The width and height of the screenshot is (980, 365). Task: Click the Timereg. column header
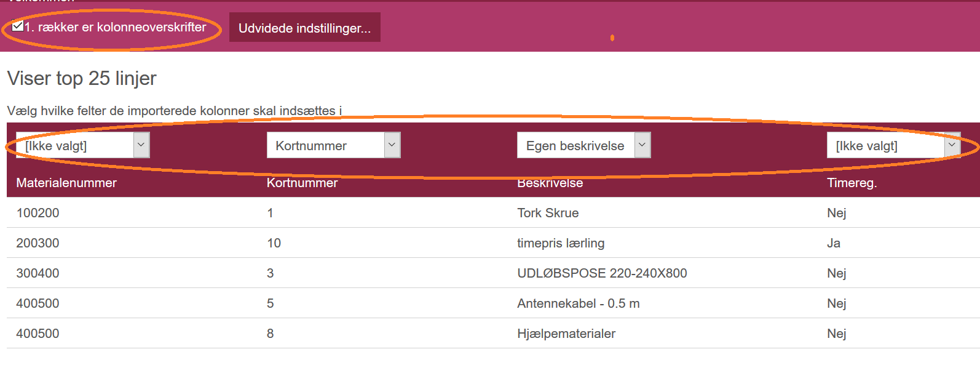(x=852, y=183)
